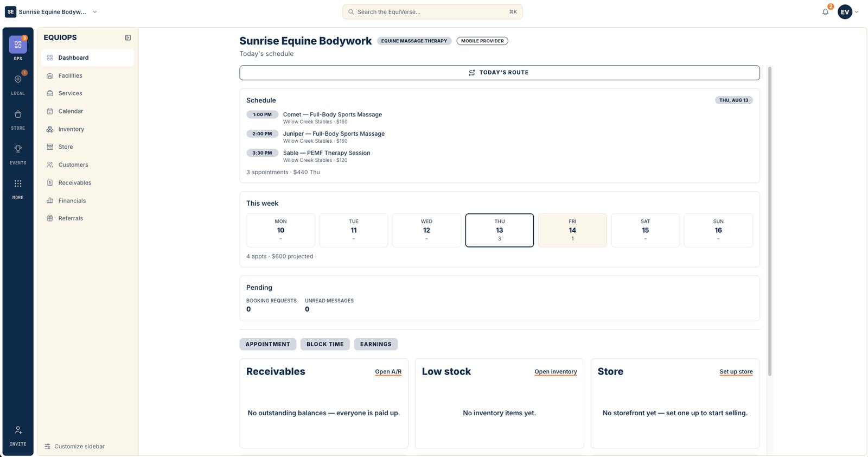The width and height of the screenshot is (868, 457).
Task: Click the Services icon in sidebar
Action: coord(50,93)
